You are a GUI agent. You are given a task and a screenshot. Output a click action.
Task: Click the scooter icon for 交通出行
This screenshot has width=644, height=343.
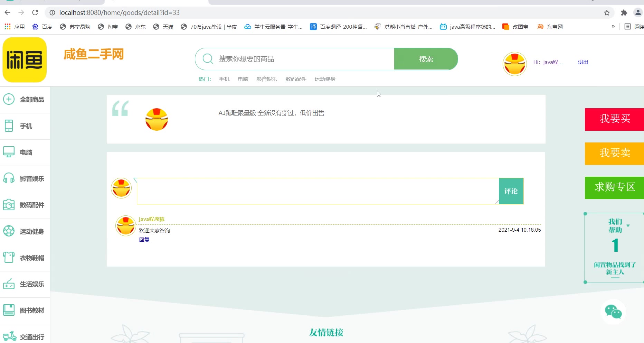pyautogui.click(x=10, y=336)
